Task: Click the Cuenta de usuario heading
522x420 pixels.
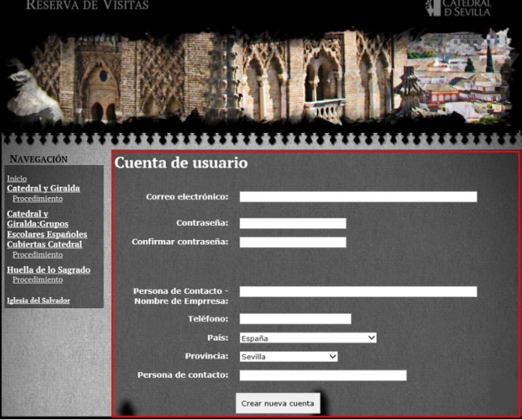Action: coord(181,163)
